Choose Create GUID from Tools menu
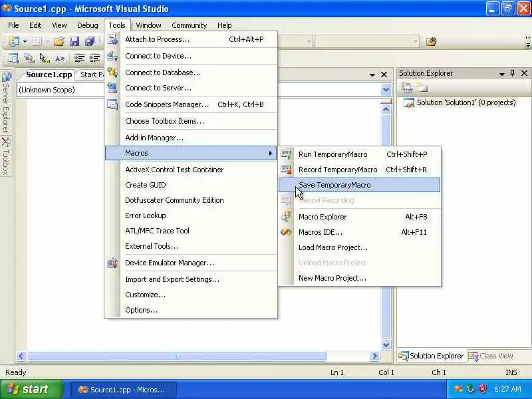Screen dimensions: 532x399 click(x=191, y=186)
